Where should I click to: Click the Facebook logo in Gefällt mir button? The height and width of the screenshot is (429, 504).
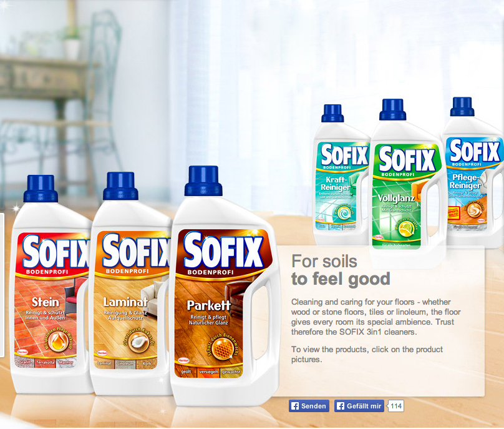341,406
